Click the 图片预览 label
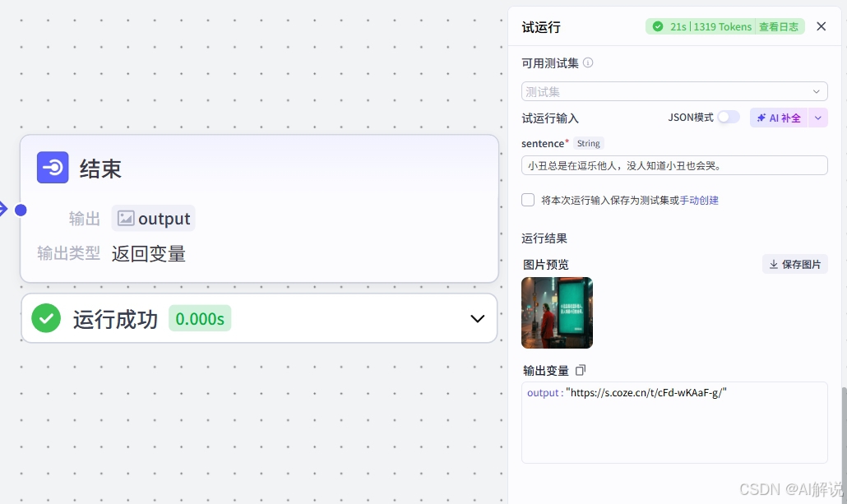This screenshot has width=847, height=504. [x=545, y=264]
